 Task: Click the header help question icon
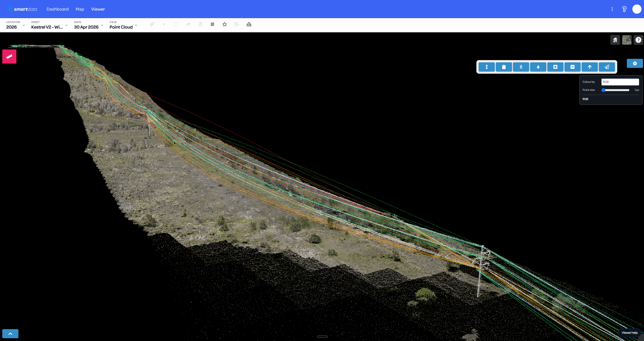[x=624, y=9]
